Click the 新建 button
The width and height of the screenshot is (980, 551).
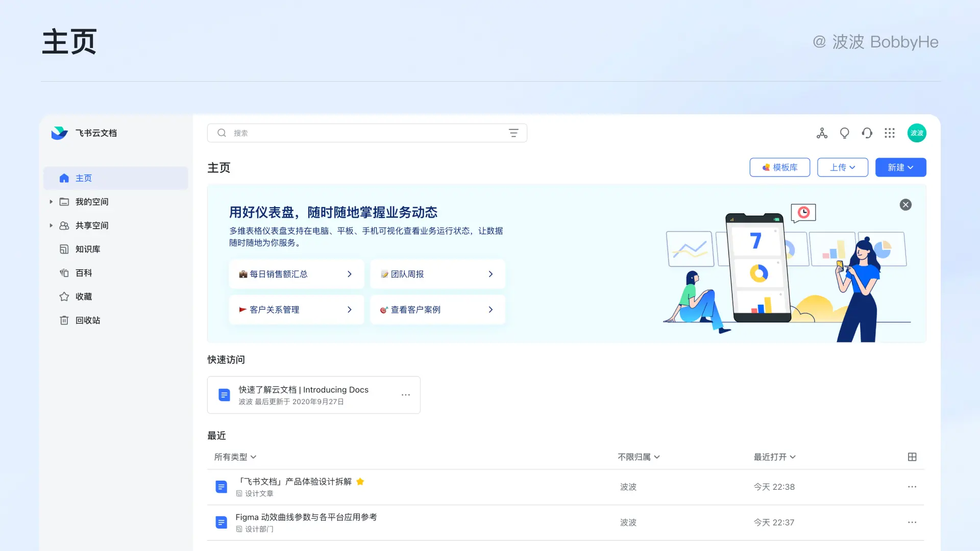click(900, 167)
